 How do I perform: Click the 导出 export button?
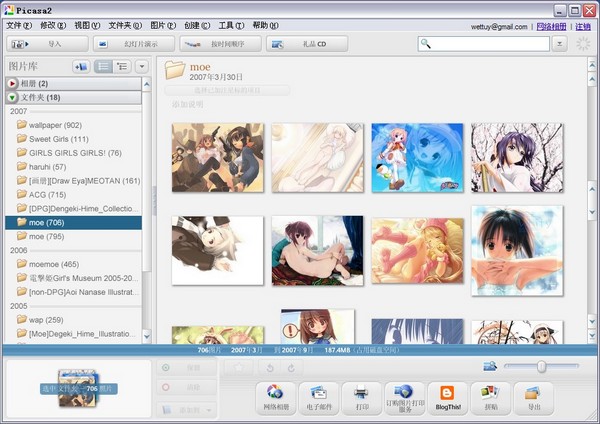532,397
